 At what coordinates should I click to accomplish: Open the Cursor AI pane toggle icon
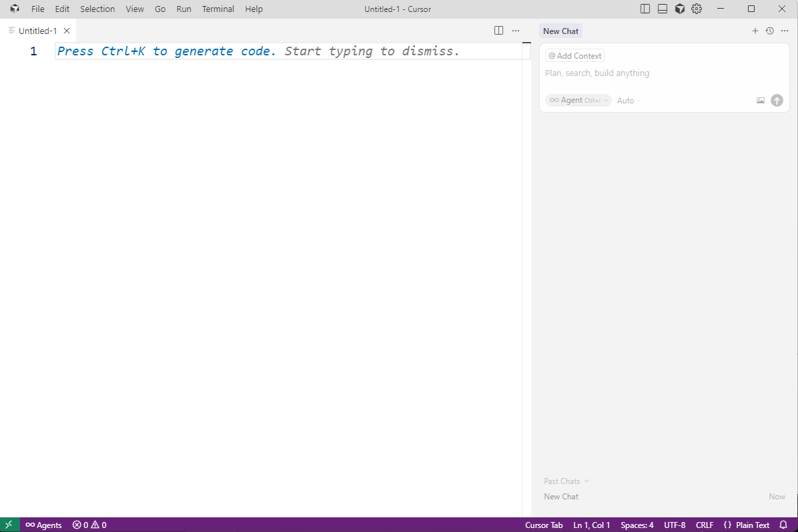(x=679, y=9)
